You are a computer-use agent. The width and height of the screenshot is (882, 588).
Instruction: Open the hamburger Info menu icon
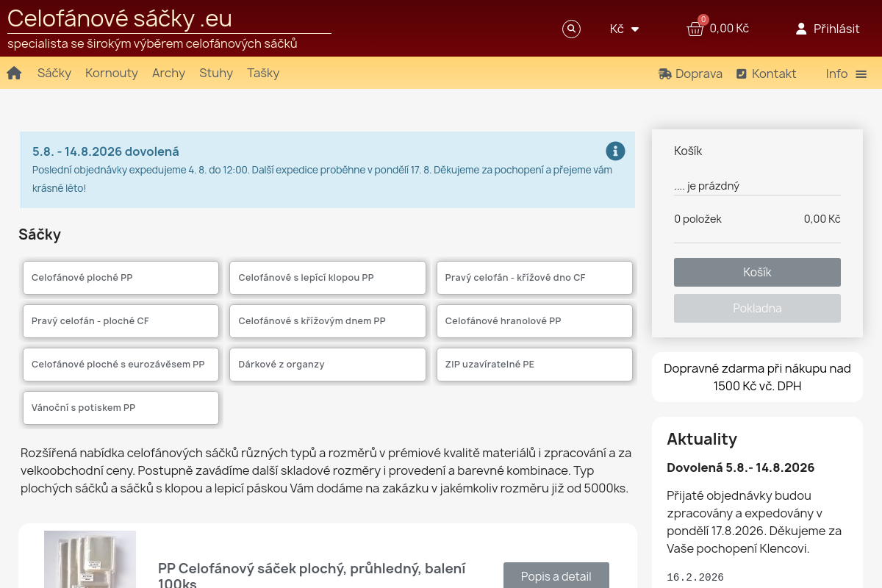861,73
